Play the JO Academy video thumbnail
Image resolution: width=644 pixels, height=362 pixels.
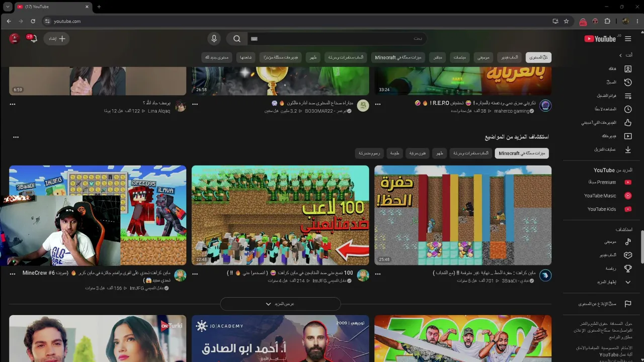(x=280, y=338)
